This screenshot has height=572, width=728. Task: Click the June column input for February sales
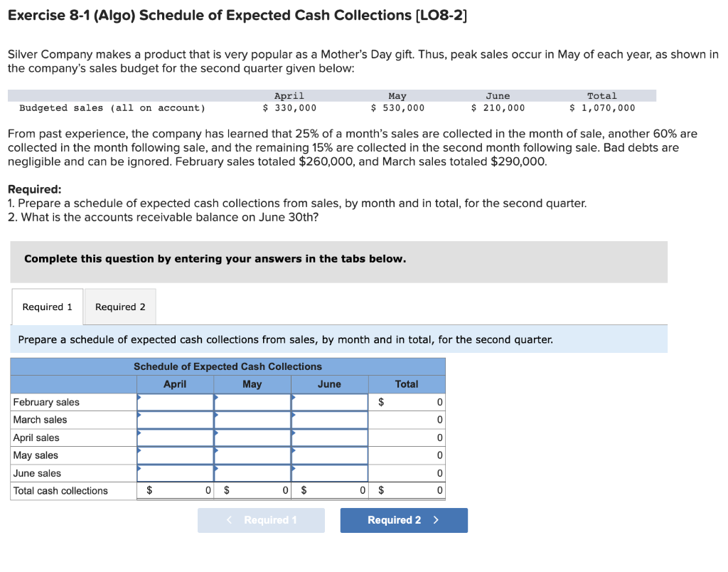(329, 402)
